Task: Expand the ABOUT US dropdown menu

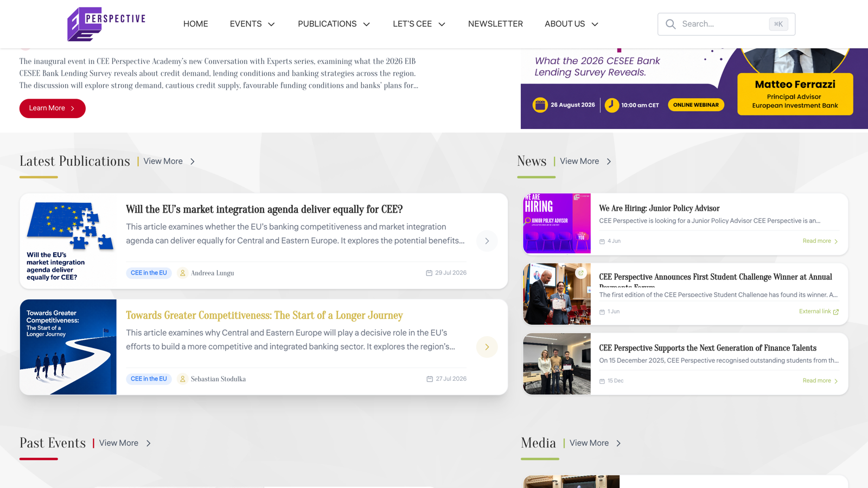Action: [572, 24]
